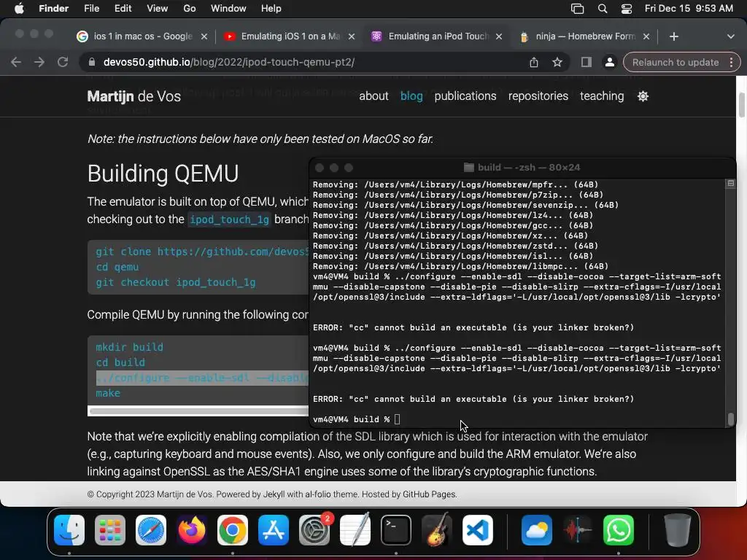This screenshot has height=560, width=747.
Task: Open Terminal from the Dock
Action: 396,530
